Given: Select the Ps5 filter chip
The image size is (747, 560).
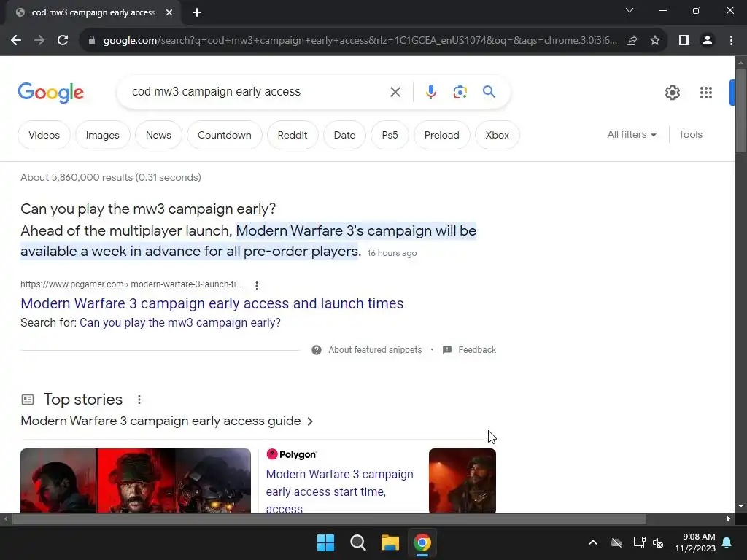Looking at the screenshot, I should 390,135.
